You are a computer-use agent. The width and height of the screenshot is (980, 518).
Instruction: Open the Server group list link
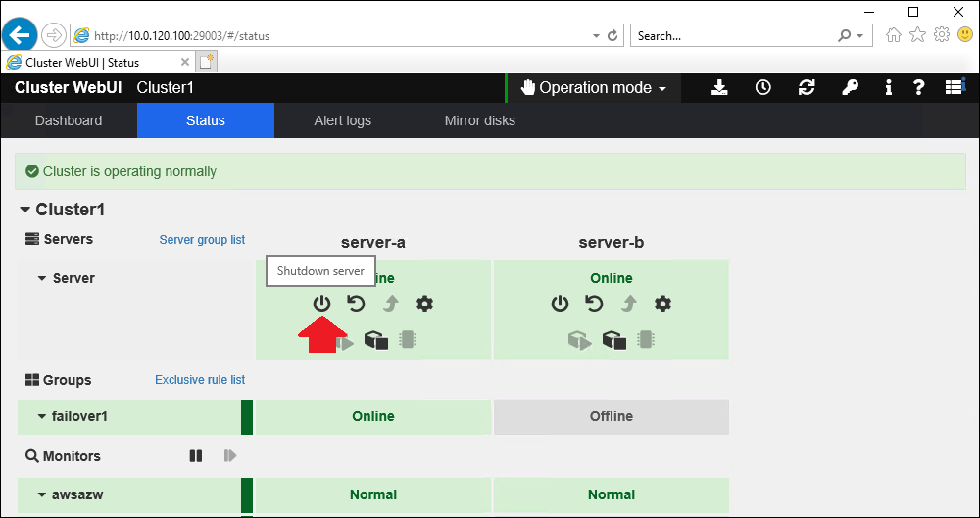tap(202, 240)
